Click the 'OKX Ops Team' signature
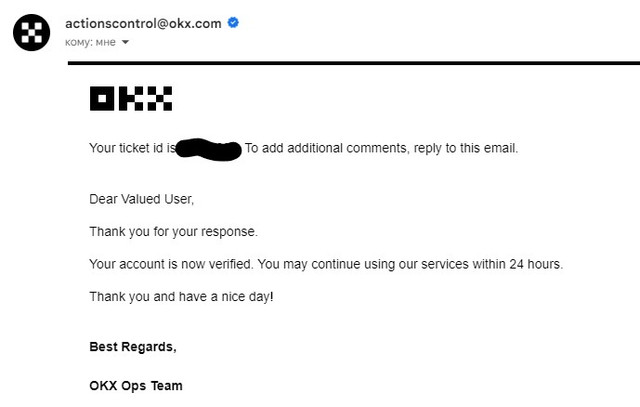The width and height of the screenshot is (640, 407). [x=136, y=386]
